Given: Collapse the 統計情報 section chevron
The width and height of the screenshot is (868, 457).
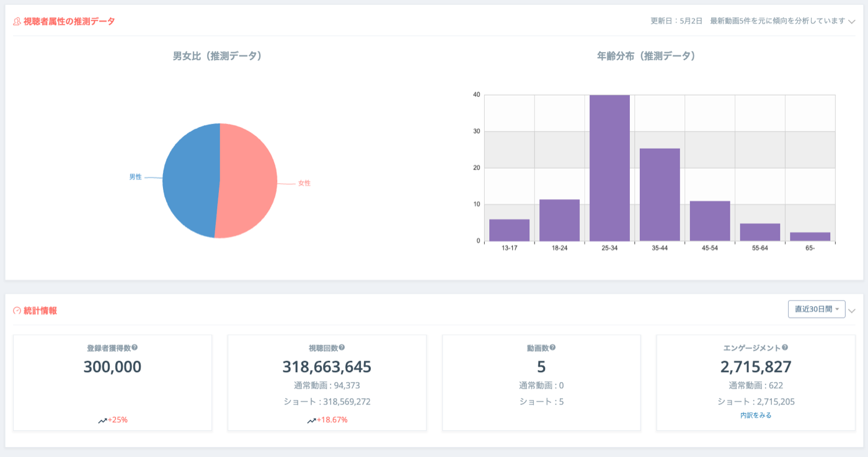Looking at the screenshot, I should click(852, 311).
